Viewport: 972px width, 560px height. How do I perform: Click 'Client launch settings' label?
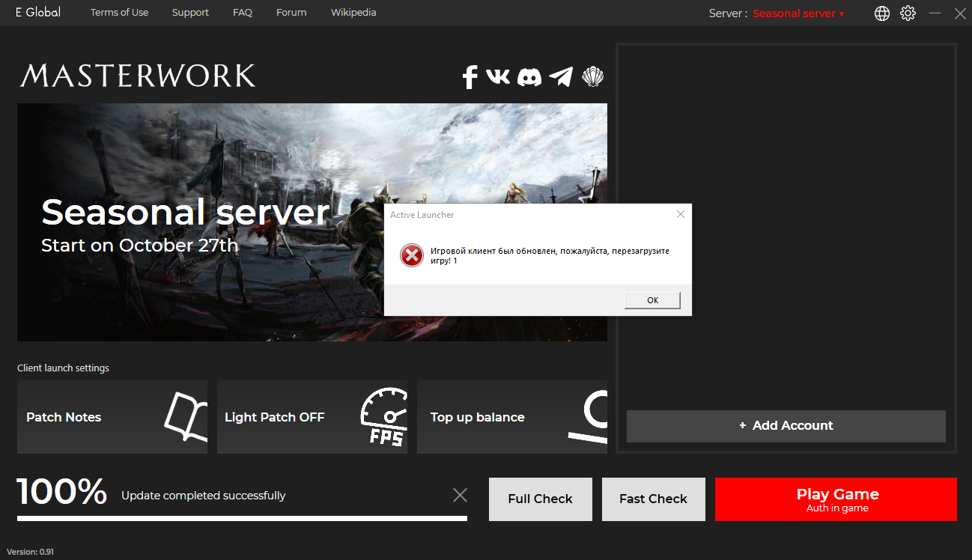pos(63,368)
